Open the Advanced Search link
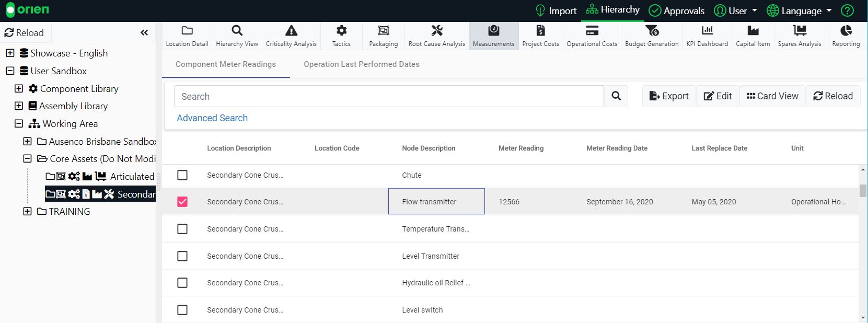The height and width of the screenshot is (323, 868). point(212,118)
